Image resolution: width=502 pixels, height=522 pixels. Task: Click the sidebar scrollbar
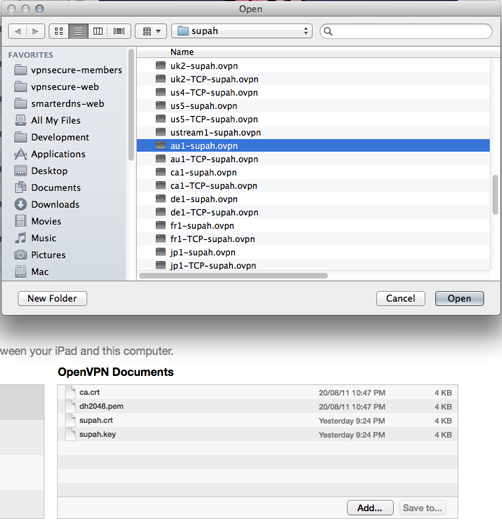131,105
